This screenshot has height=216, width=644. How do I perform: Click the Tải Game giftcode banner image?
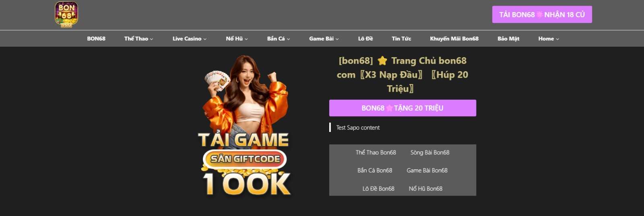click(x=245, y=125)
